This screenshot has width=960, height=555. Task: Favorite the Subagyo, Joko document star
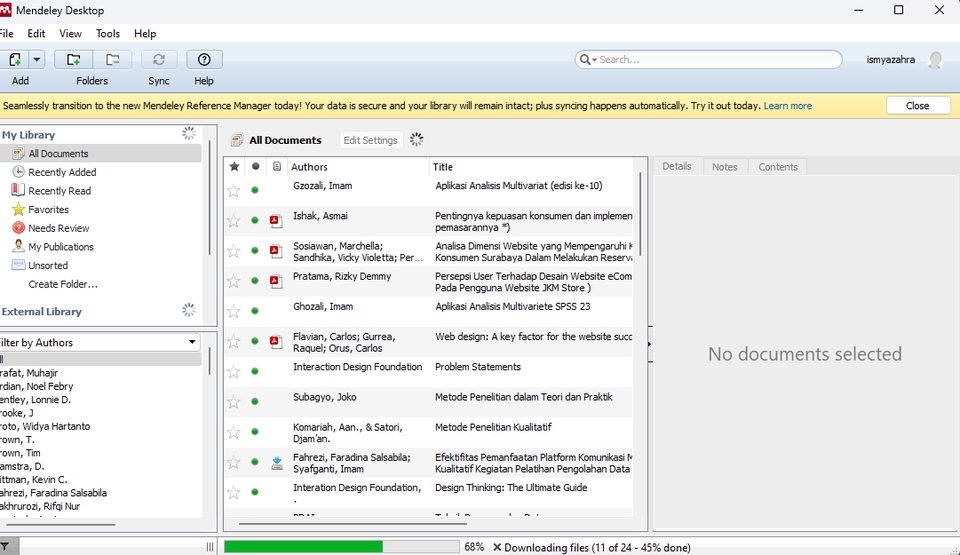pos(233,402)
